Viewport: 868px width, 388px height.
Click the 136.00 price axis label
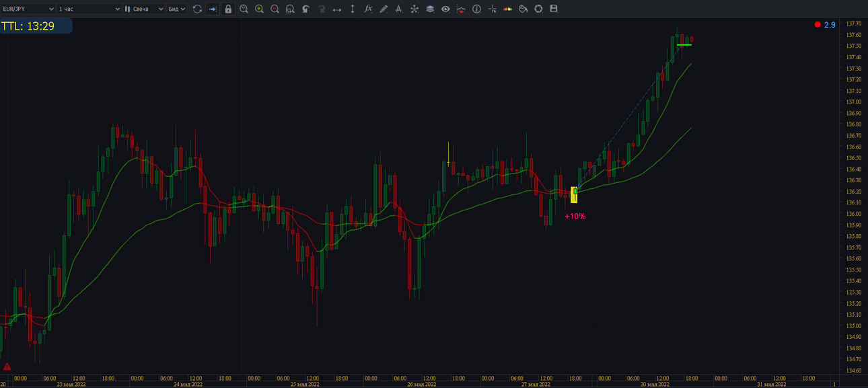tap(854, 214)
